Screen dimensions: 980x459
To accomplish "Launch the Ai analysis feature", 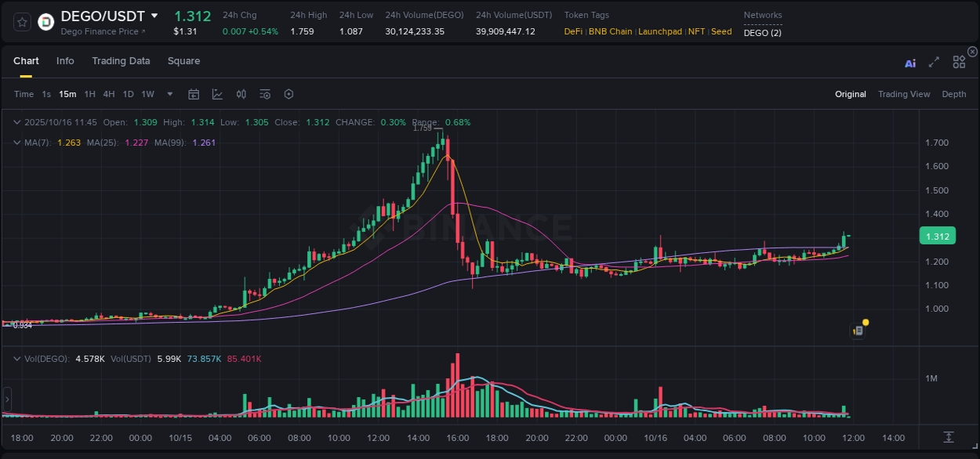I will [909, 63].
